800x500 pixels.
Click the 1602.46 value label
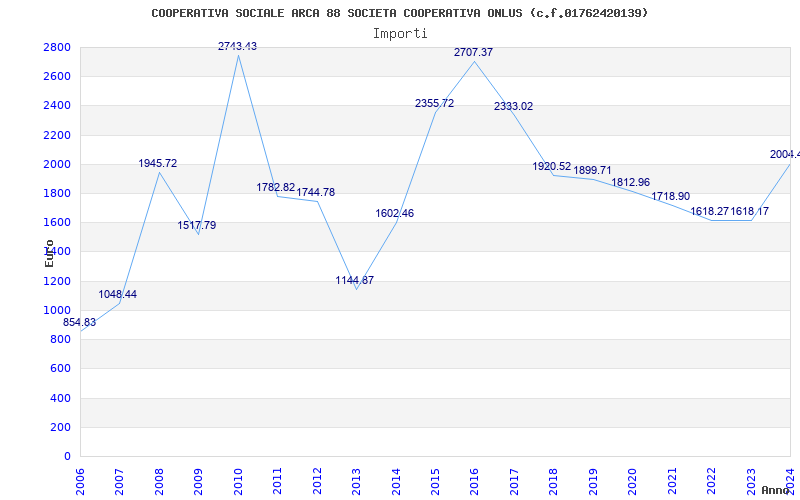tap(394, 213)
